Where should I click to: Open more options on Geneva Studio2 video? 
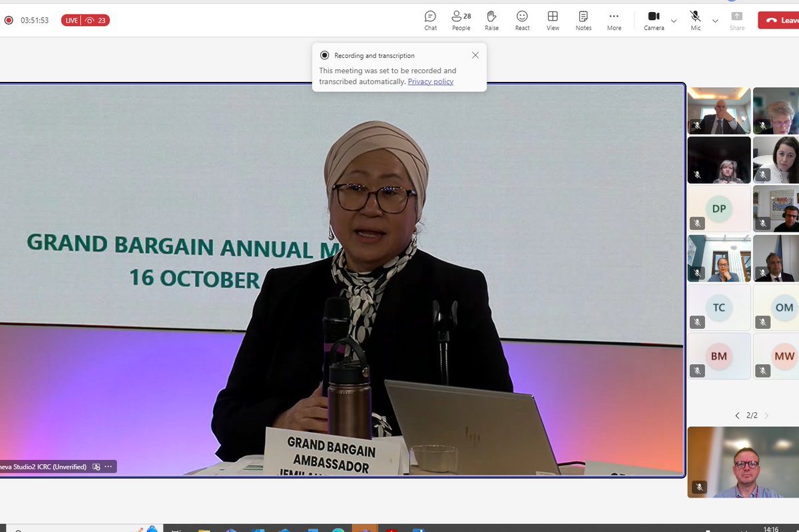click(109, 467)
